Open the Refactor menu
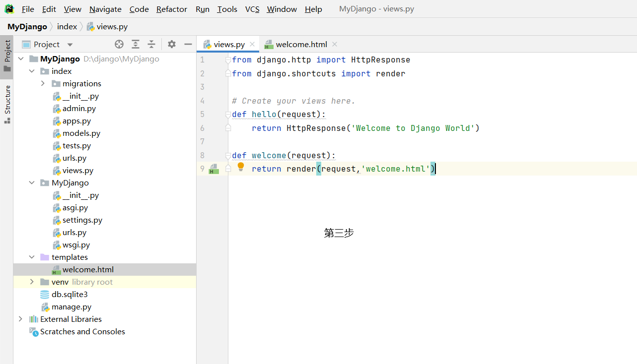Viewport: 637px width, 364px height. click(172, 9)
